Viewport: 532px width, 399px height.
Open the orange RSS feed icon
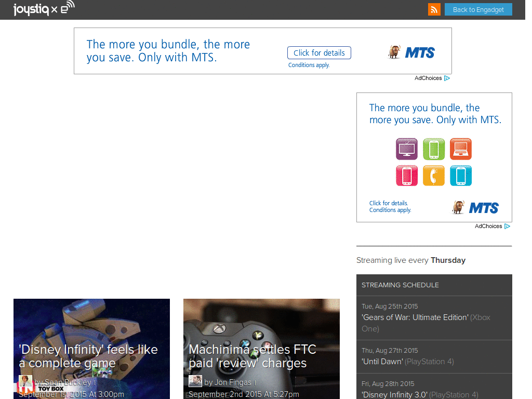pos(434,9)
